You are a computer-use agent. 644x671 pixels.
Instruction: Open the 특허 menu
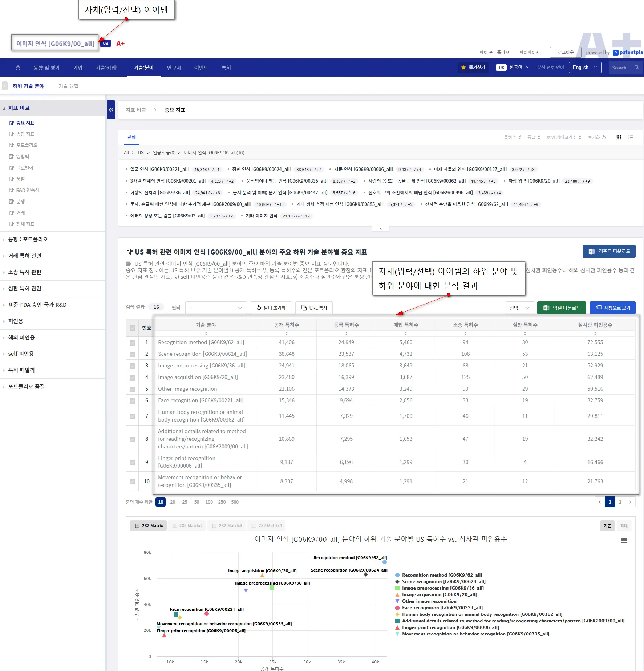tap(226, 68)
